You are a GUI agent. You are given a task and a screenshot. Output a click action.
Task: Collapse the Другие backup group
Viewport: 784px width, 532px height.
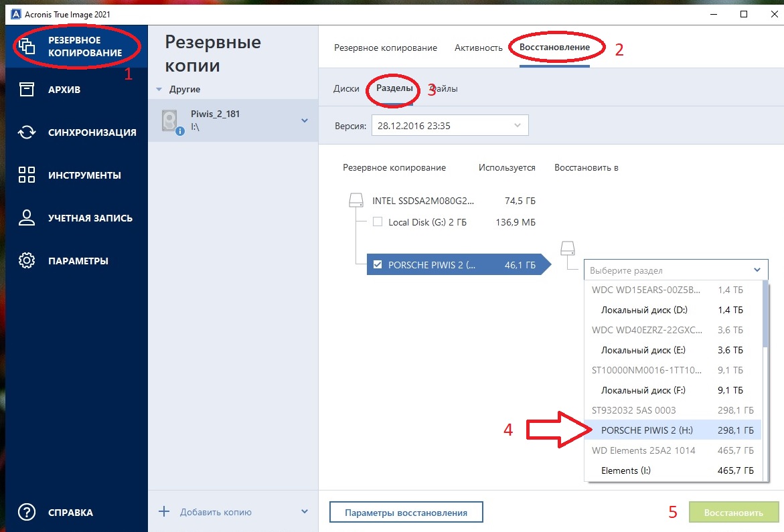(x=159, y=90)
